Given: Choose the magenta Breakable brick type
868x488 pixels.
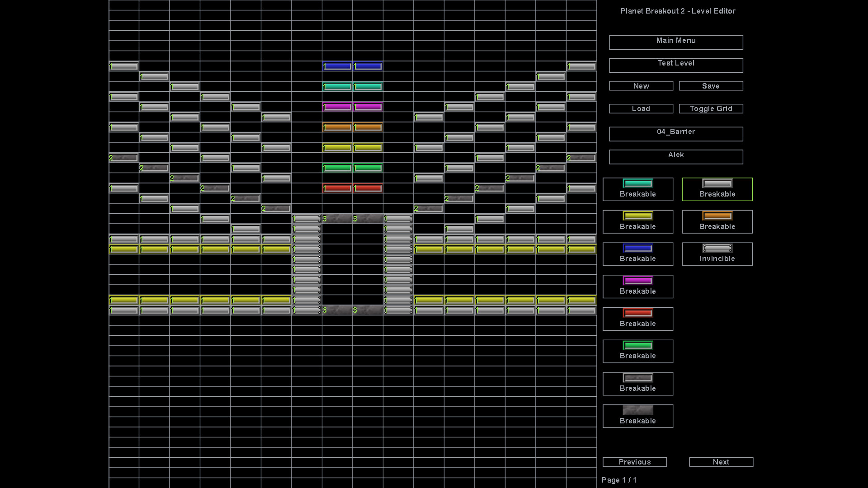Looking at the screenshot, I should [637, 286].
